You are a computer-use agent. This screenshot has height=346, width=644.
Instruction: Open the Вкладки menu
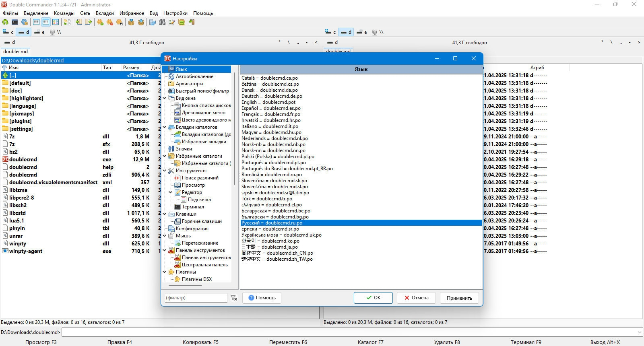pos(105,13)
